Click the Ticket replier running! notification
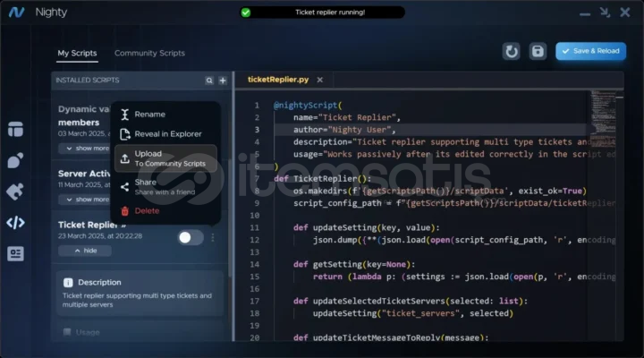 [322, 13]
